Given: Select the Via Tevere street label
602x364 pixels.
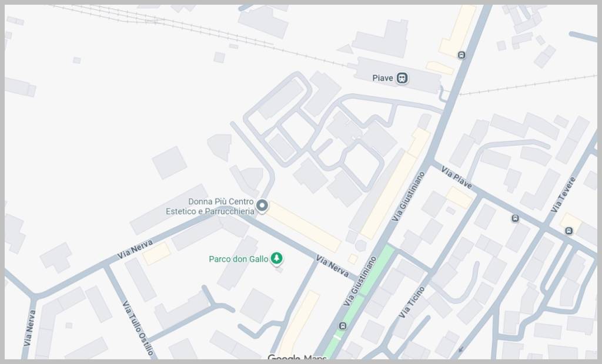Looking at the screenshot, I should click(x=563, y=195).
